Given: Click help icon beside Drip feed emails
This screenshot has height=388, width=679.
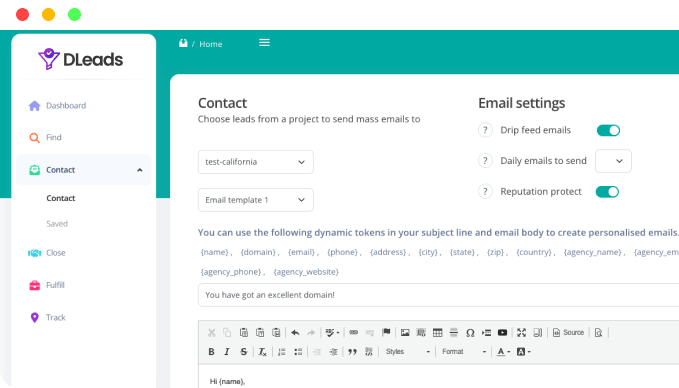Looking at the screenshot, I should click(485, 130).
